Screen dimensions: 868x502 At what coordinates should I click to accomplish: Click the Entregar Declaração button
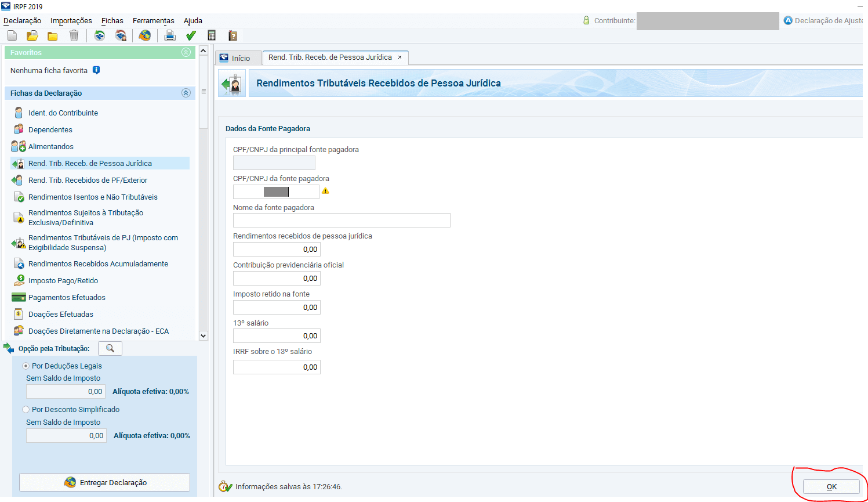pyautogui.click(x=105, y=482)
